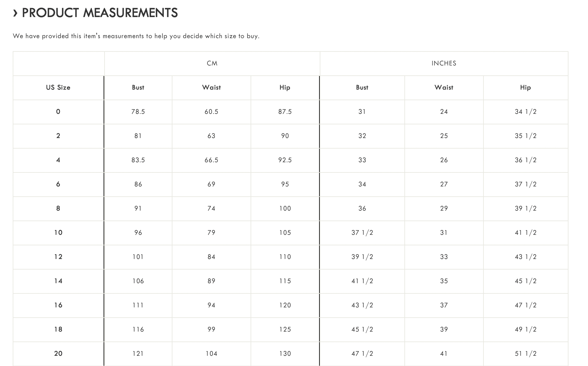Click the PRODUCT MEASUREMENTS heading text
This screenshot has width=588, height=366.
coord(100,13)
